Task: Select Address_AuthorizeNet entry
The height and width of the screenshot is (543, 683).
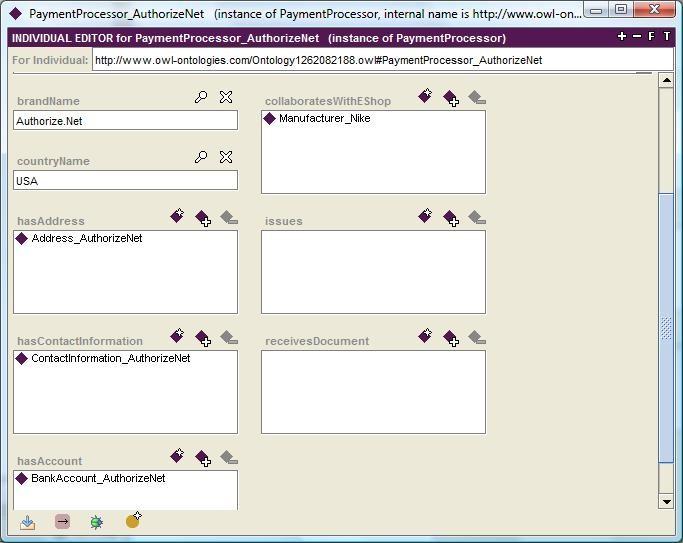Action: point(87,238)
